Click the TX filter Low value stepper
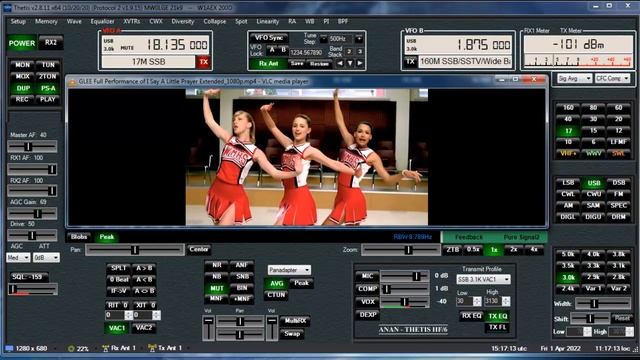 coord(477,302)
